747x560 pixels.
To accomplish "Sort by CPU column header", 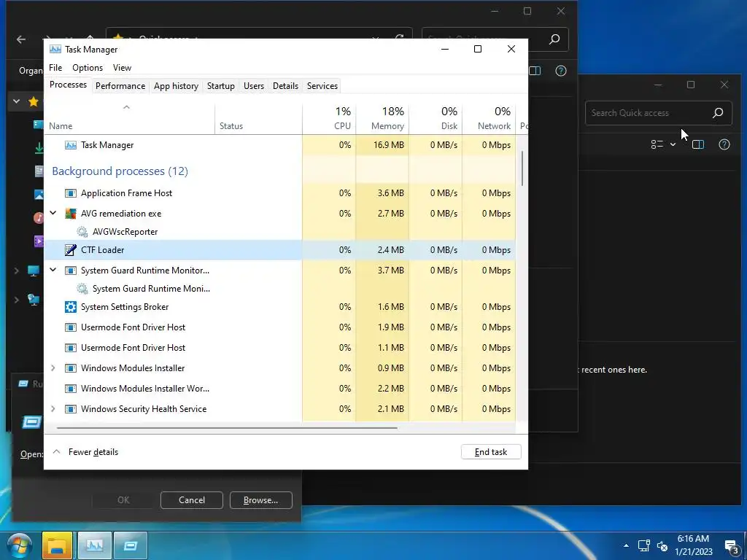I will point(329,118).
